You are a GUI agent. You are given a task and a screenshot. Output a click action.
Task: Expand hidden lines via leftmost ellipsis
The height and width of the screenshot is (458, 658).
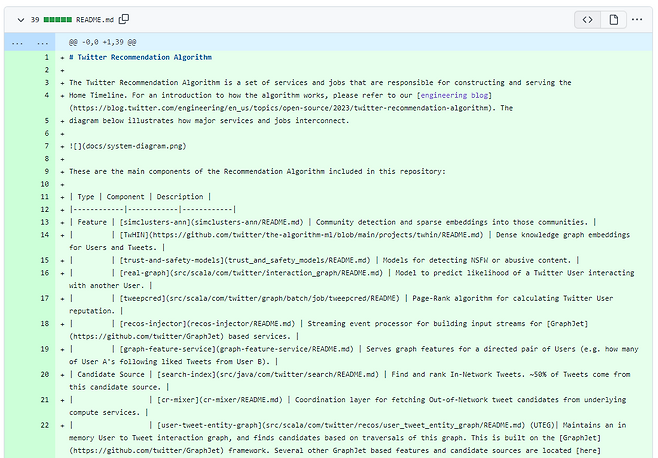[x=17, y=43]
